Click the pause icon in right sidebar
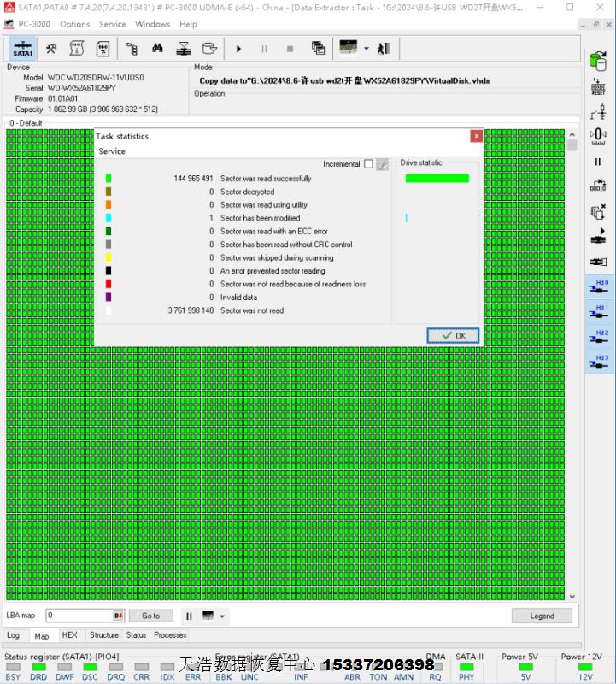Screen dimensions: 616x684 (x=598, y=162)
